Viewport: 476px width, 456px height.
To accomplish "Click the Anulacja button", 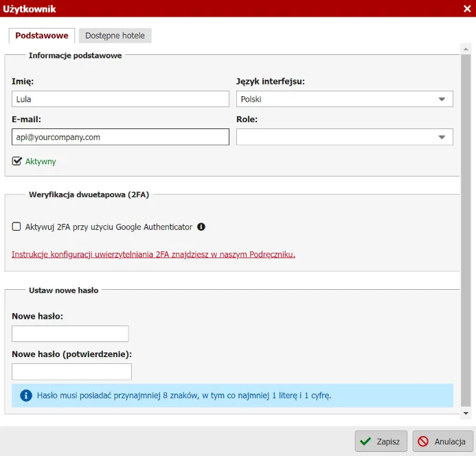I will tap(442, 441).
